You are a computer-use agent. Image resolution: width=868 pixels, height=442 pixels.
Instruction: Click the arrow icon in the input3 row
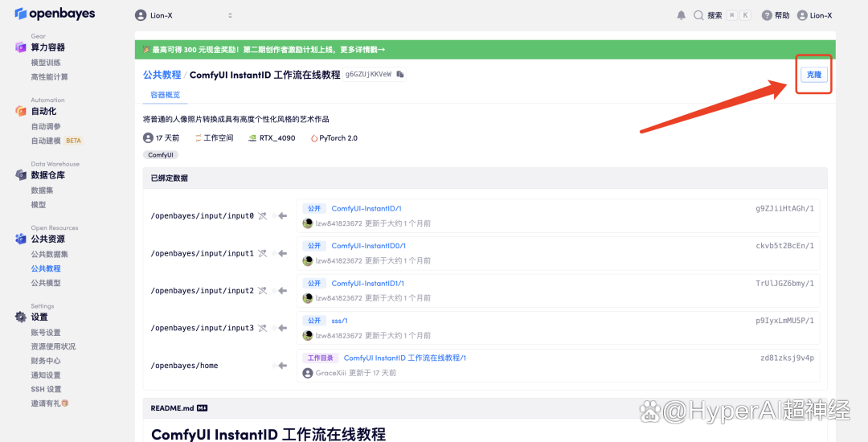click(x=282, y=328)
